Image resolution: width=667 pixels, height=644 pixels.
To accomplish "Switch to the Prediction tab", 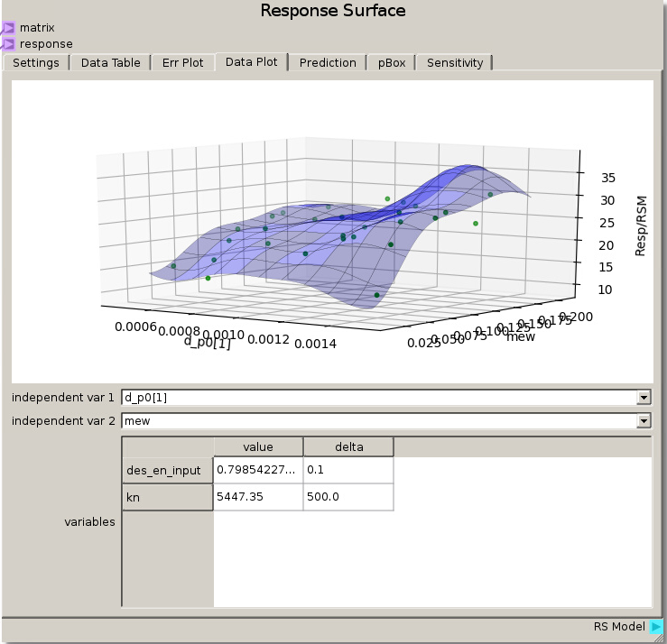I will pyautogui.click(x=328, y=63).
